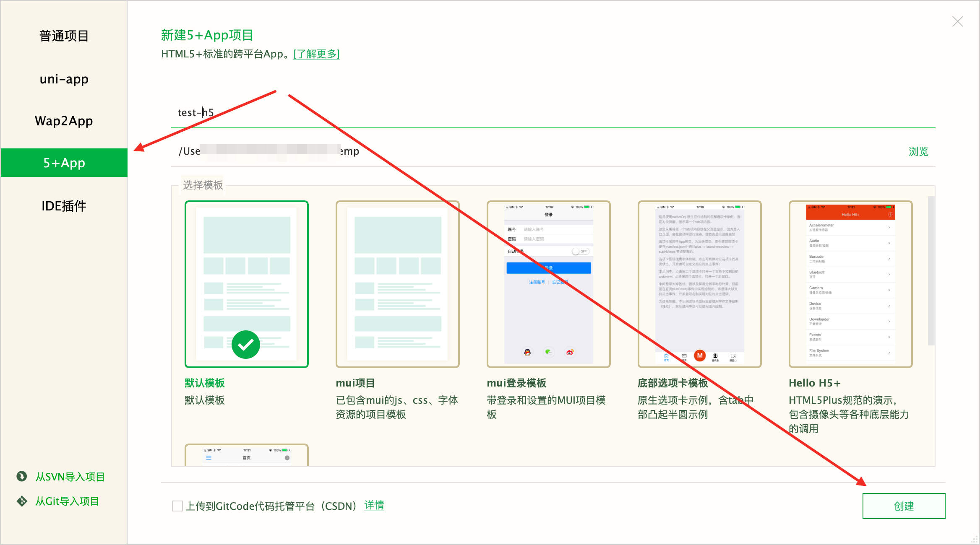Screen dimensions: 980x545
Task: Enable upload to GitCode checkbox
Action: tap(177, 506)
